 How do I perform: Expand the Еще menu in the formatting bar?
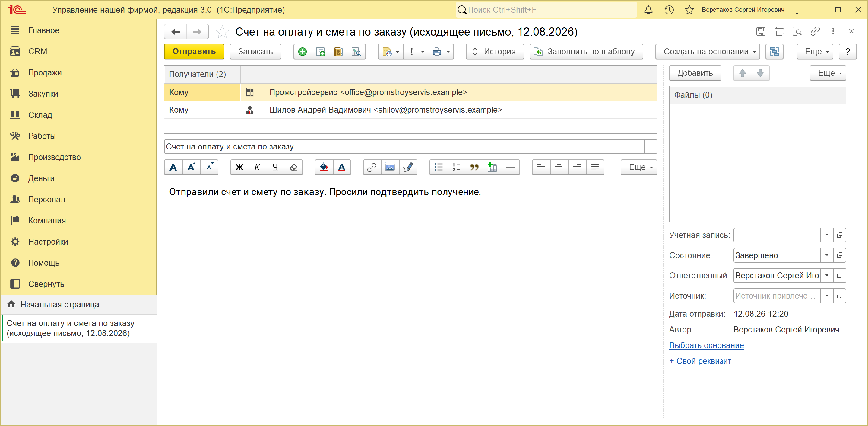pos(639,167)
